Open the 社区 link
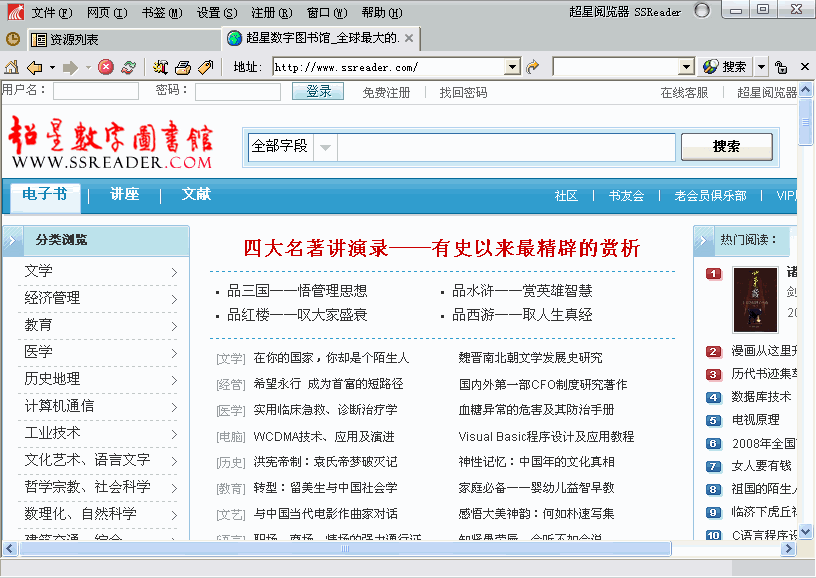 (566, 196)
